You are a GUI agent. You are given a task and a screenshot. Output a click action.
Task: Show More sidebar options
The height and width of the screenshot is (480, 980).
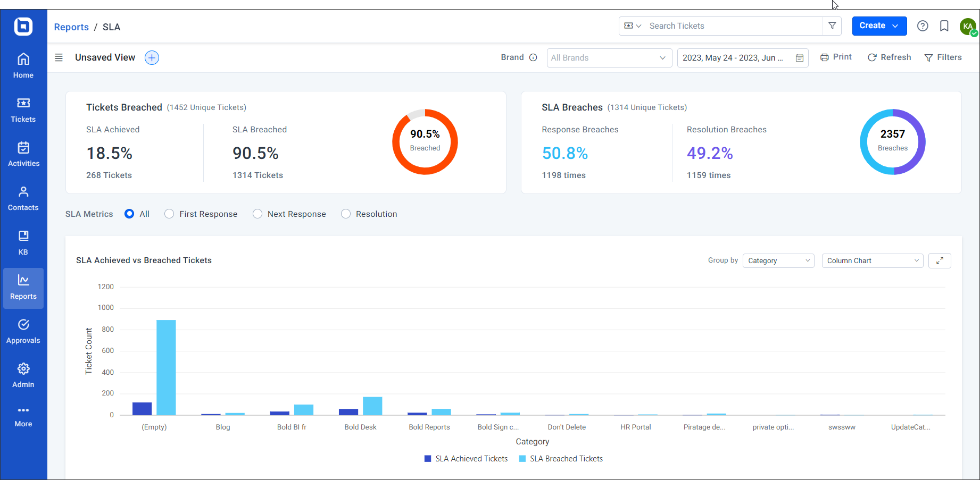[x=23, y=417]
